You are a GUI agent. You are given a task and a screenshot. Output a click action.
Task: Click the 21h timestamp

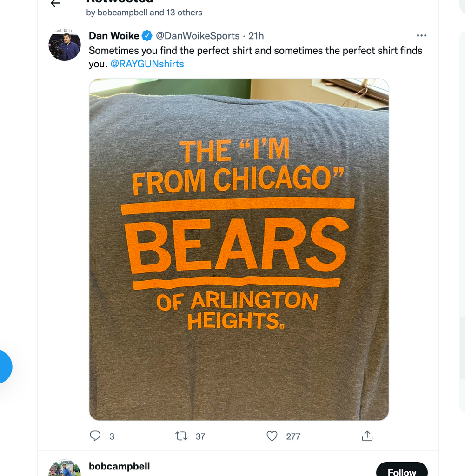(256, 36)
